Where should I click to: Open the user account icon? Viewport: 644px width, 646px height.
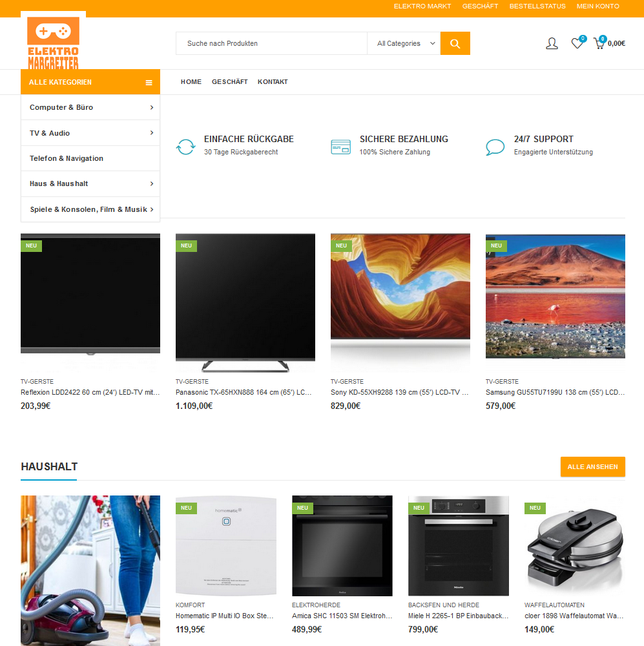click(x=552, y=43)
